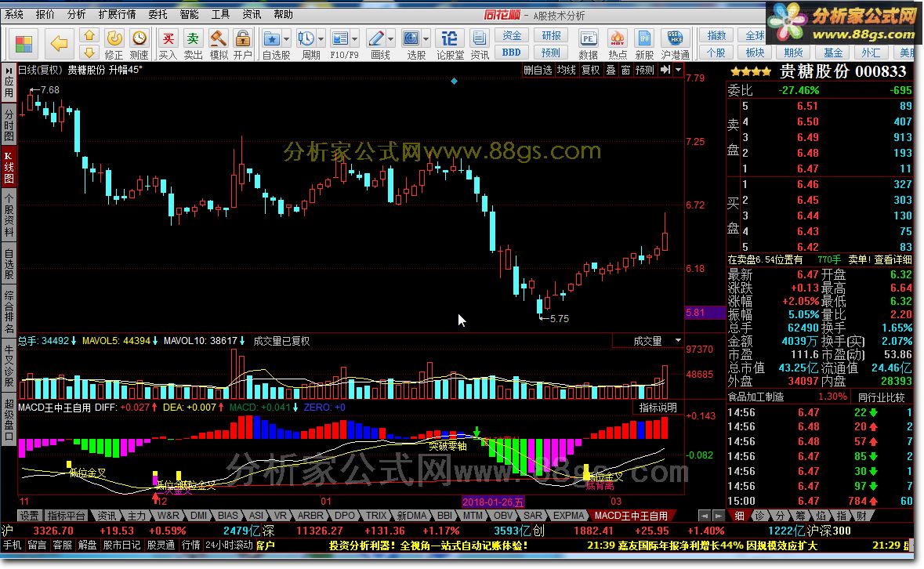The width and height of the screenshot is (924, 569).
Task: Click the 资讯 documents icon in toolbar
Action: click(x=479, y=39)
